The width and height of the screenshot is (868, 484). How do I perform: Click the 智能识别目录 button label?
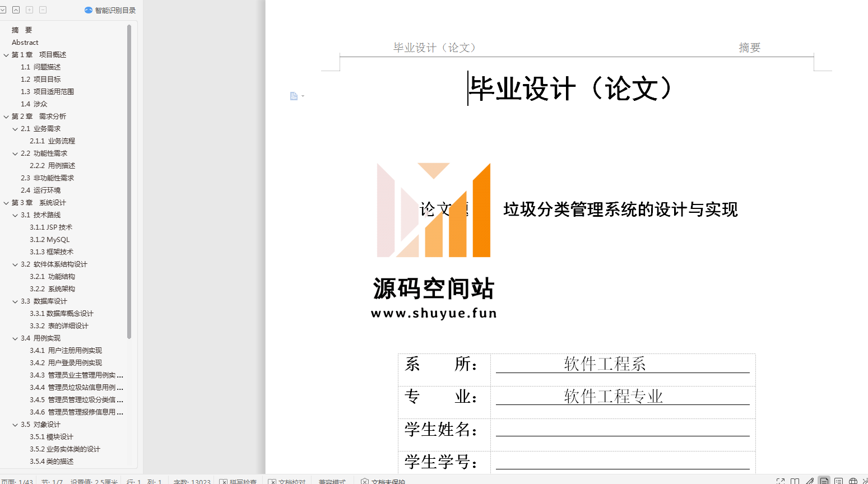point(115,10)
